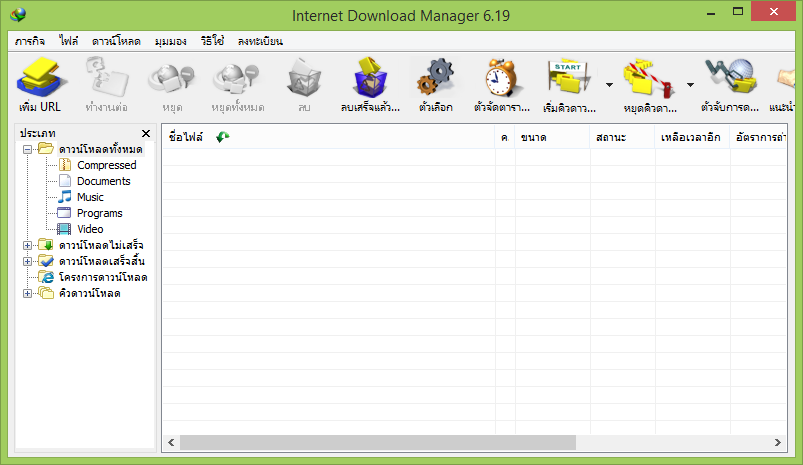Click the เหลือเวลาอีก column header
This screenshot has height=465, width=803.
(x=692, y=137)
